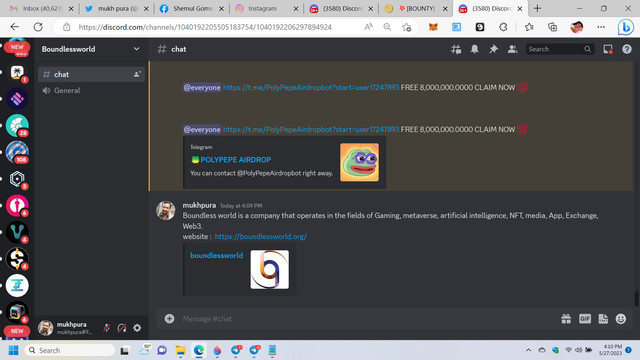Open the teal Z server icon
The height and width of the screenshot is (360, 640).
coord(17,285)
